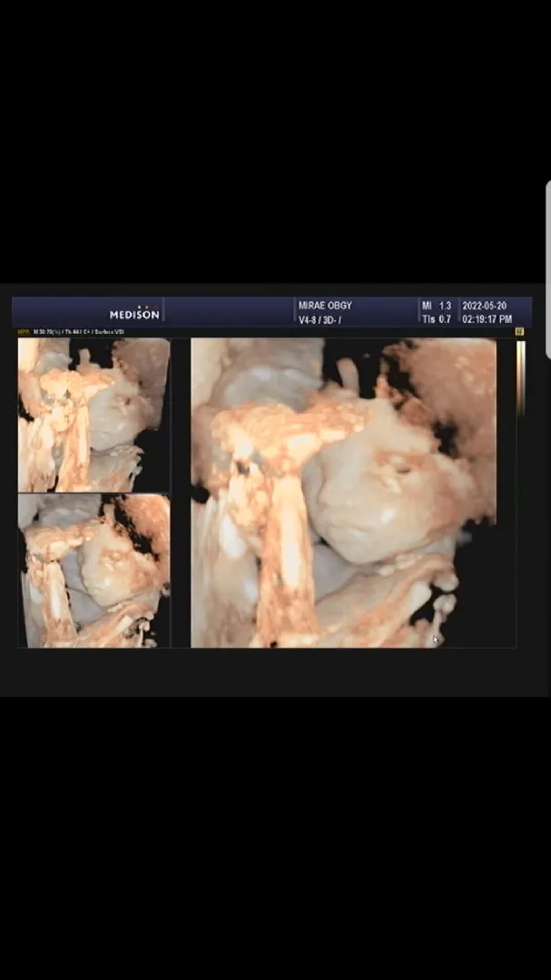
Task: Select the top-left 3D ultrasound thumbnail
Action: [93, 415]
